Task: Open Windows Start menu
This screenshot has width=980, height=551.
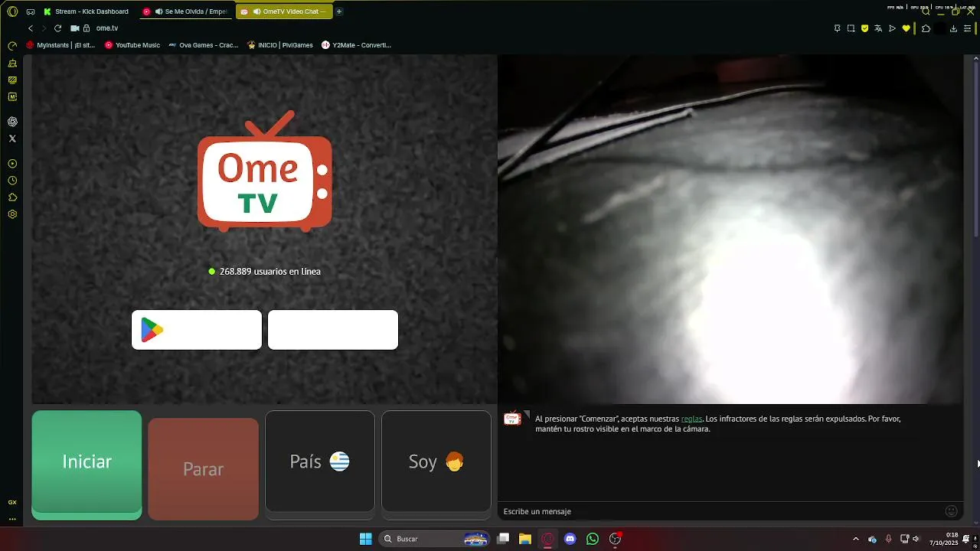Action: [x=366, y=539]
